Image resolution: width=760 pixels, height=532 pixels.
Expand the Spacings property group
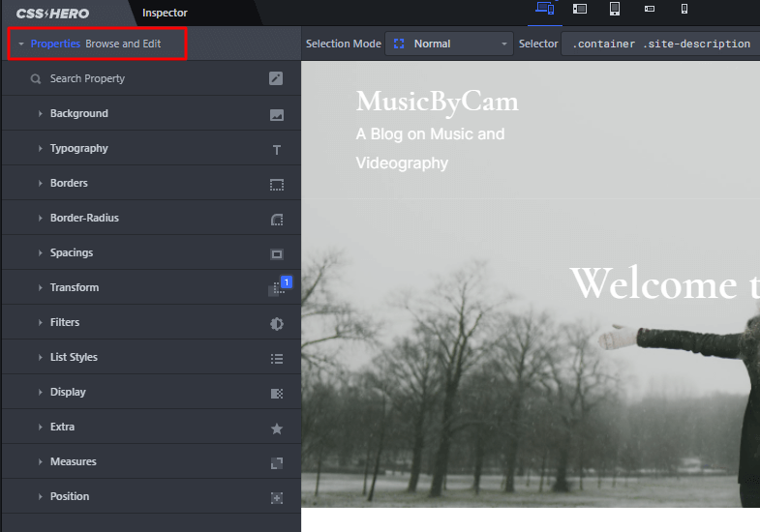pyautogui.click(x=151, y=252)
